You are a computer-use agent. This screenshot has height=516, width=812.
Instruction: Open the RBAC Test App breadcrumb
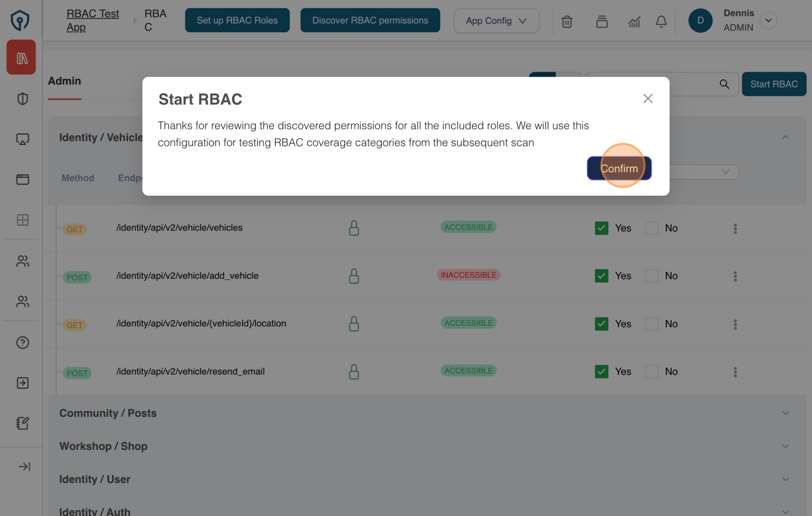93,20
